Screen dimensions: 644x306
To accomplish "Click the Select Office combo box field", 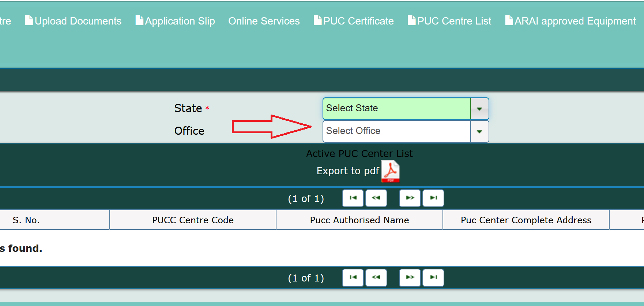I will tap(396, 131).
